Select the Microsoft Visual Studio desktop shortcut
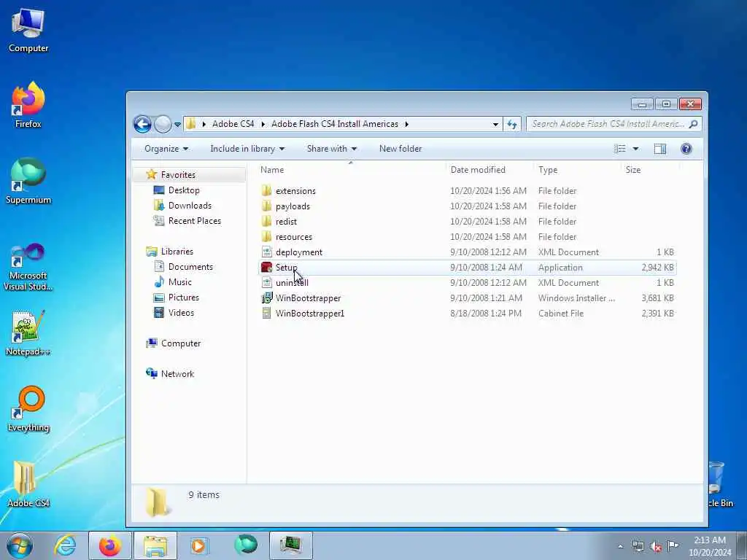This screenshot has width=747, height=560. pyautogui.click(x=28, y=267)
